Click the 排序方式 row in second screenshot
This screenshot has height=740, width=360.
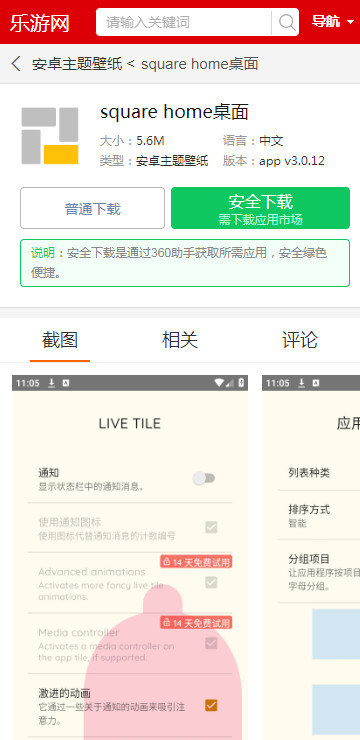(x=318, y=515)
